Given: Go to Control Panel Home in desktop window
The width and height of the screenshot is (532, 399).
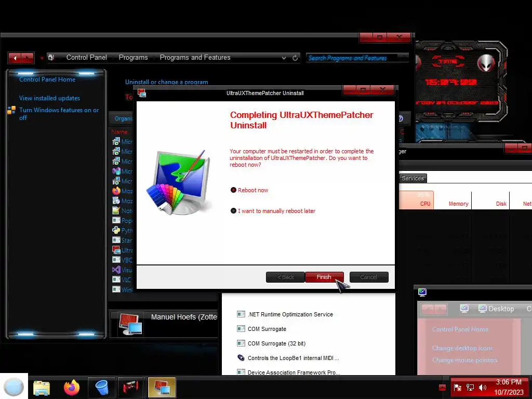Looking at the screenshot, I should [460, 329].
